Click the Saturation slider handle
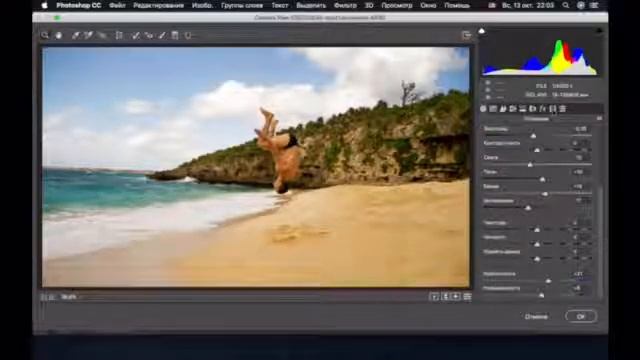Viewport: 640px width, 360px height. 541,295
